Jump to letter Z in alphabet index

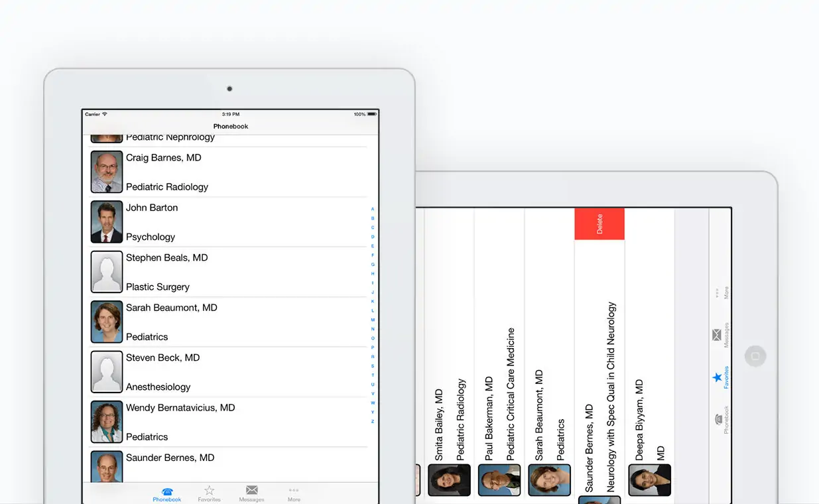pyautogui.click(x=373, y=421)
